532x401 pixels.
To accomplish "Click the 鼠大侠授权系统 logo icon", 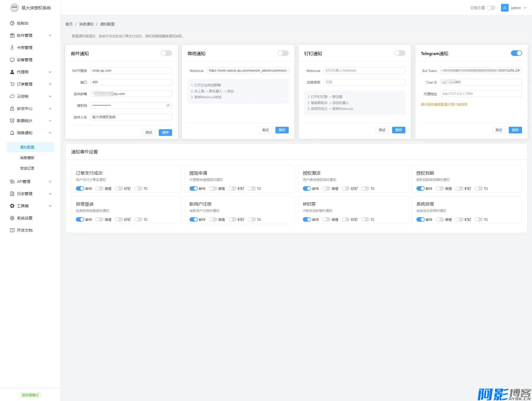I will pyautogui.click(x=14, y=8).
